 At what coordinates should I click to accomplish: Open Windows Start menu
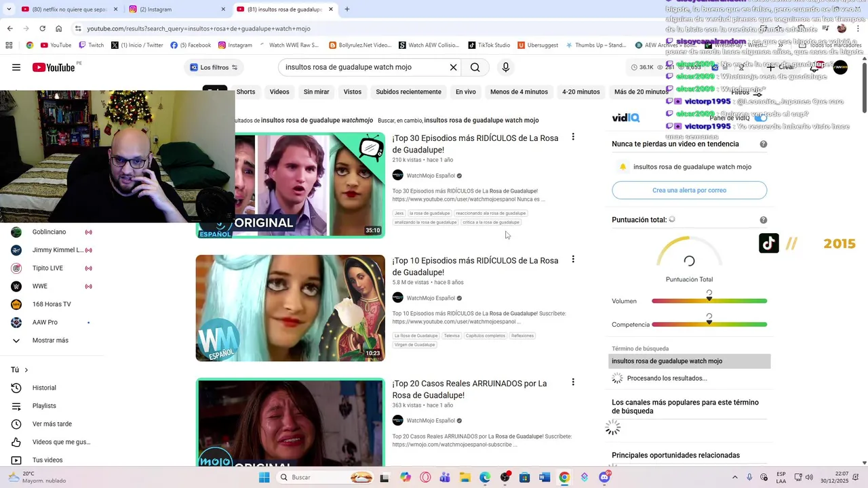pos(264,477)
